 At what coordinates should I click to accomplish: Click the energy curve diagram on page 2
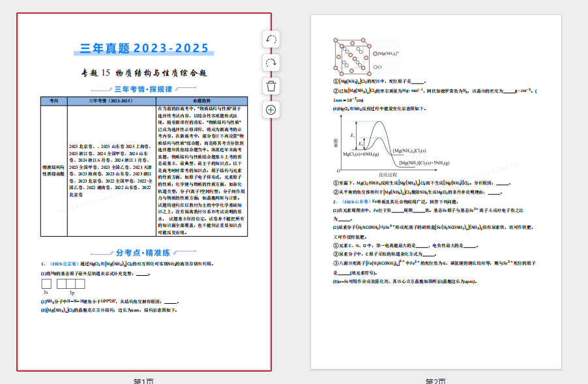372,145
